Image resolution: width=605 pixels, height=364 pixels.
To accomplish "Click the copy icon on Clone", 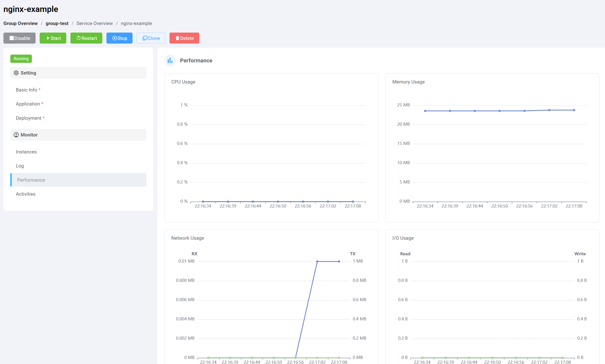I will coord(145,38).
